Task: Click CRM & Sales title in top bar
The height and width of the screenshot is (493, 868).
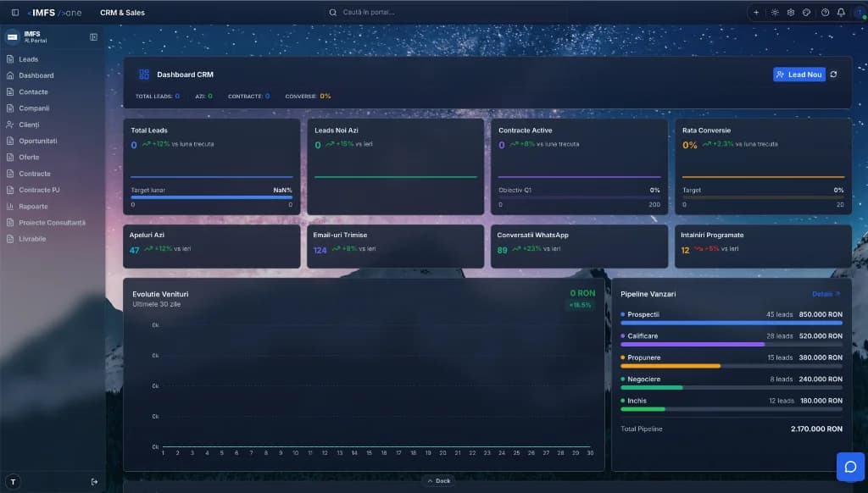Action: click(x=122, y=12)
